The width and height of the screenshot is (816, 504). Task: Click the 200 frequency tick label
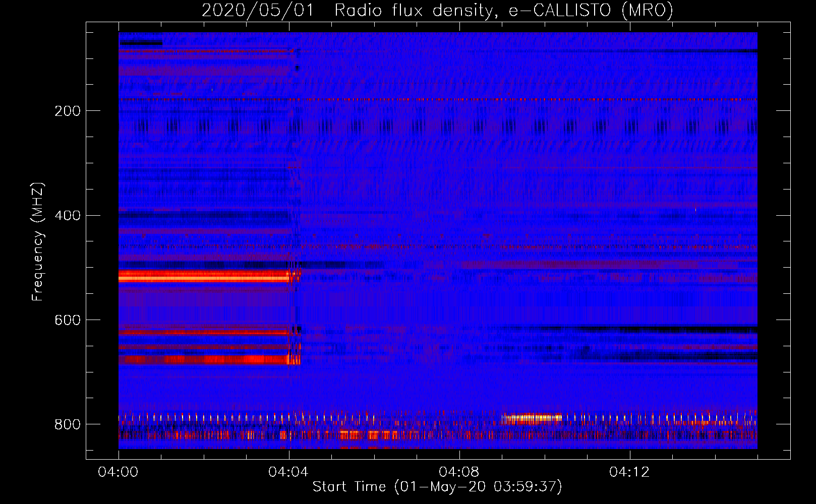point(68,111)
